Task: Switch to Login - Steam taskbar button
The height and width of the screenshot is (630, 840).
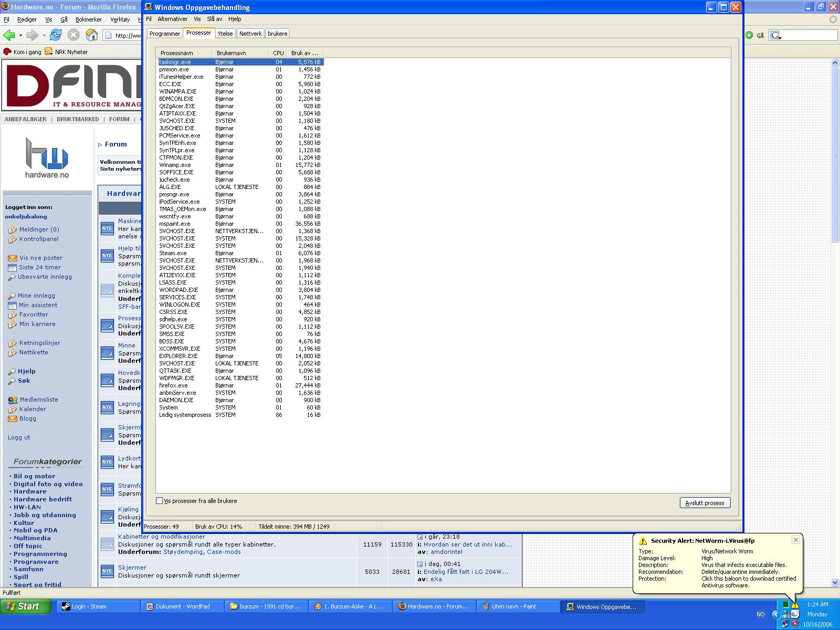Action: click(x=99, y=606)
